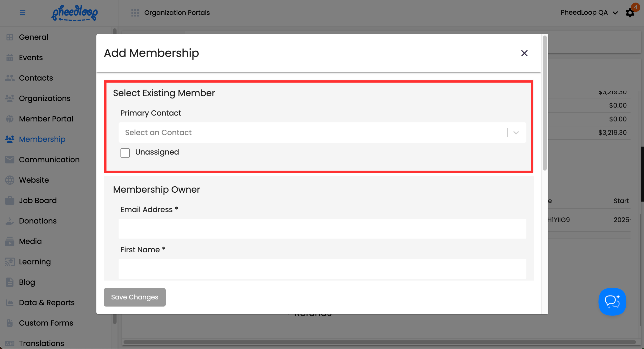Expand the Primary Contact dropdown chevron
The width and height of the screenshot is (644, 349).
click(516, 133)
